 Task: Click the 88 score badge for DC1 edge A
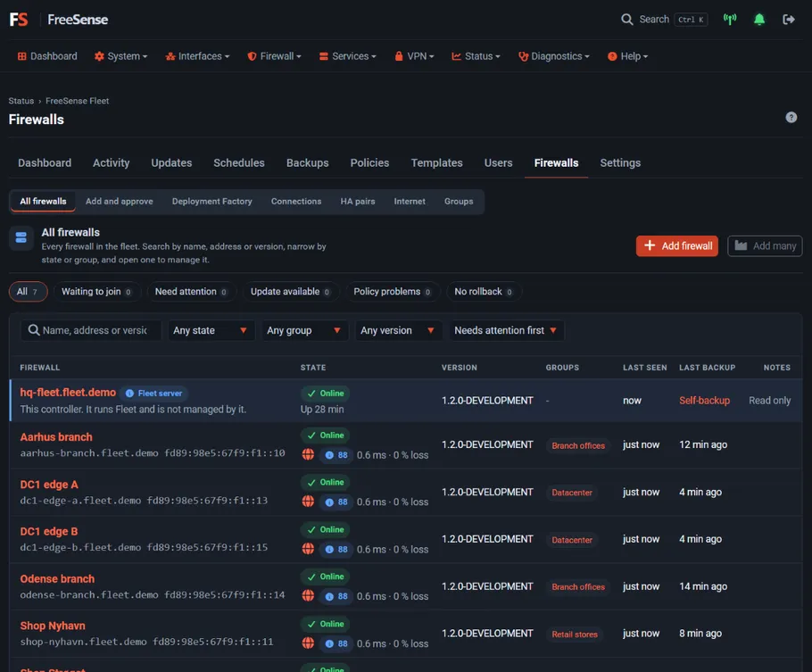[336, 502]
